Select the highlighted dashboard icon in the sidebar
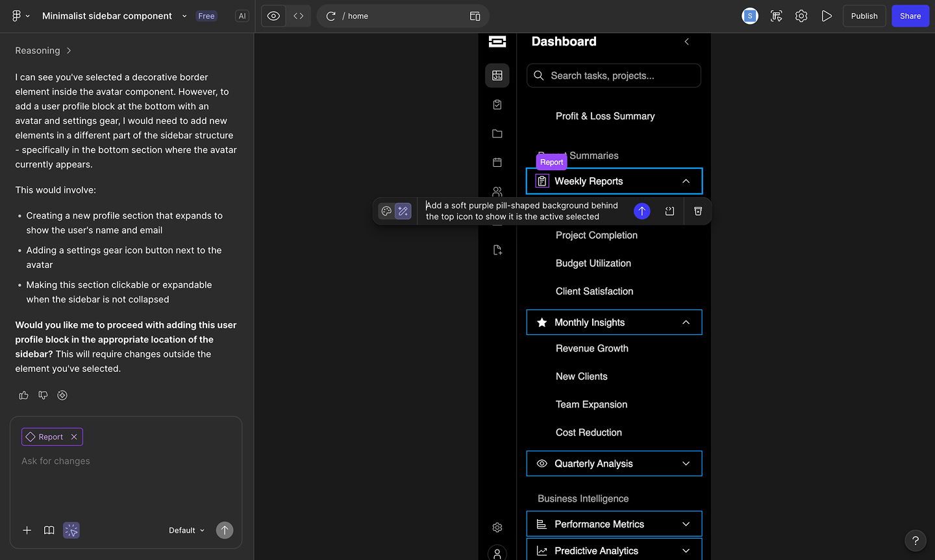Viewport: 935px width, 560px height. [497, 75]
